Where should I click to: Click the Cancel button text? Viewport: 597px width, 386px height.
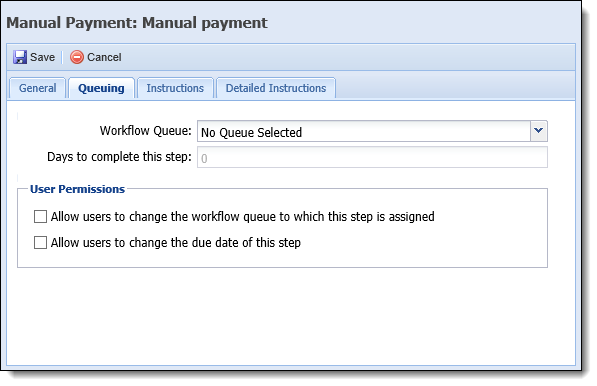coord(104,57)
